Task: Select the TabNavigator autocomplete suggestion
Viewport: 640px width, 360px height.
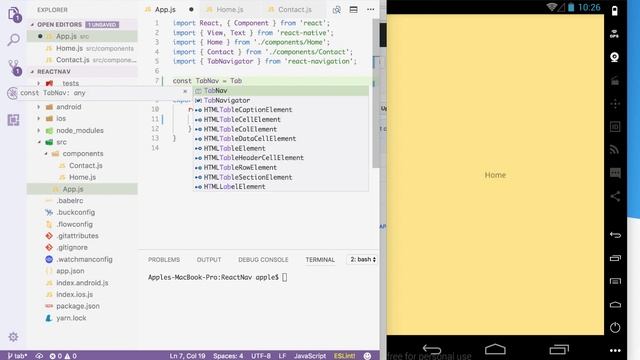Action: [281, 100]
